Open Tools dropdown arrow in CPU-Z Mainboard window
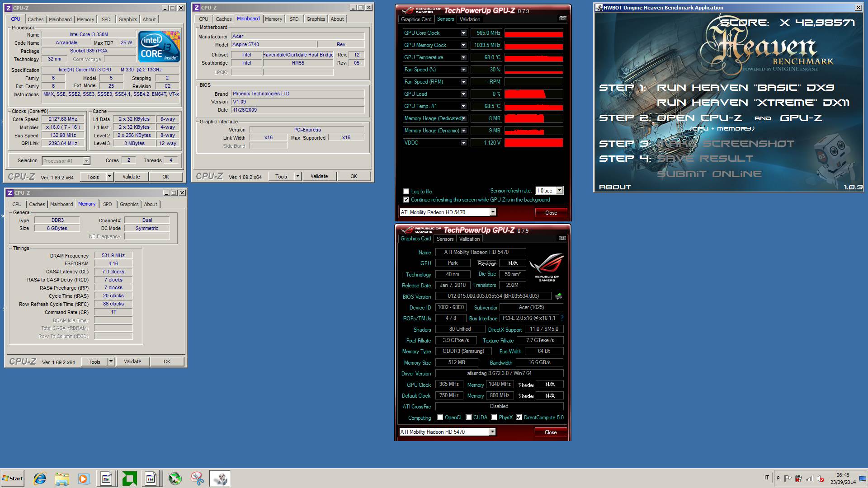This screenshot has height=488, width=868. 297,177
